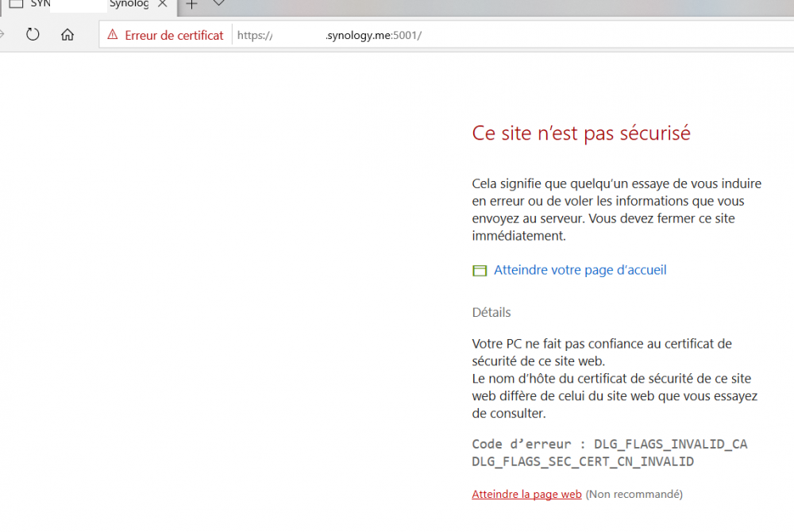Screen dimensions: 794x532
Task: Click the '(Non recommandé)' note
Action: tap(634, 494)
